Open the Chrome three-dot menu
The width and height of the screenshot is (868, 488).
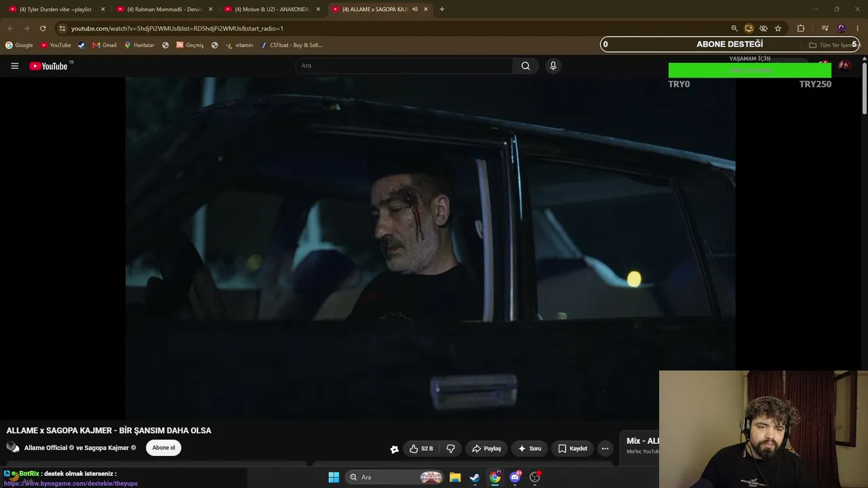[858, 28]
